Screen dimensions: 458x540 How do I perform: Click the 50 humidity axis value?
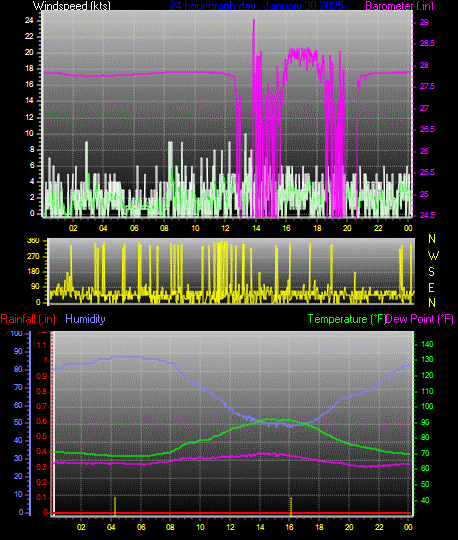(18, 422)
